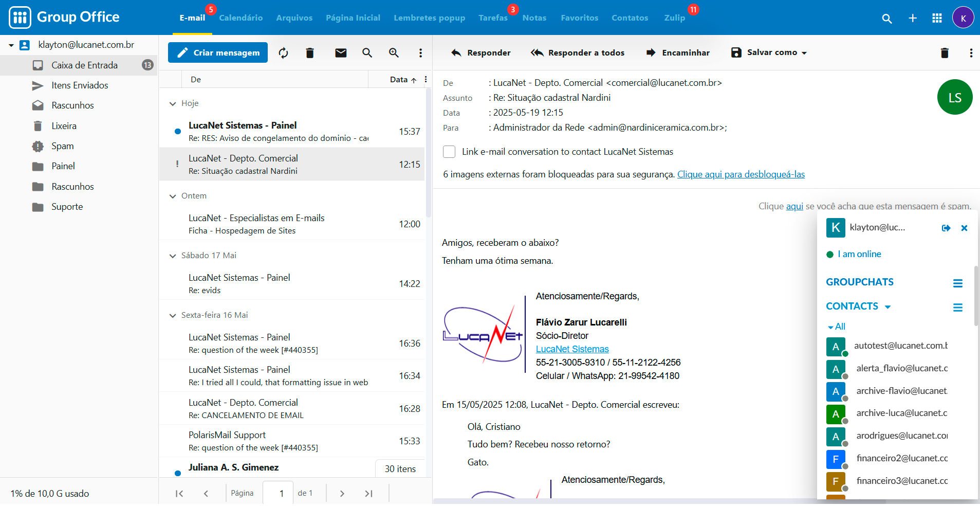Collapse the klayton@lucanet.com.br account tree
Viewport: 980px width, 506px height.
(11, 45)
